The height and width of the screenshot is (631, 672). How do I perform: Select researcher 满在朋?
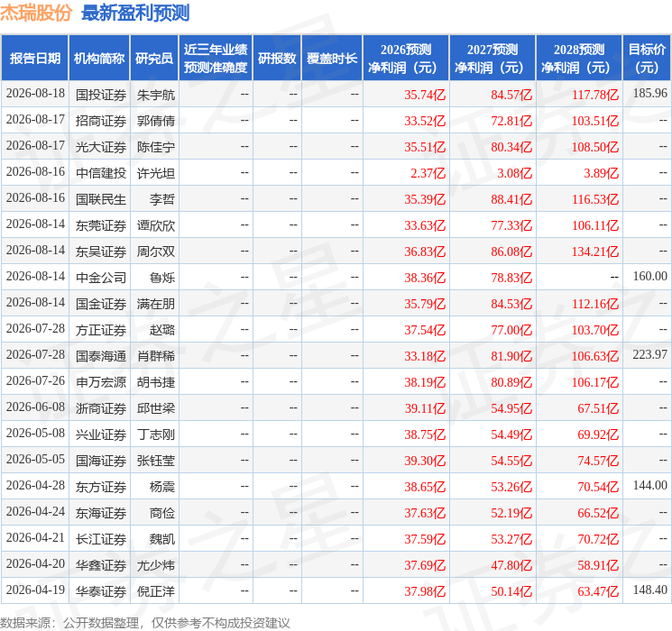pyautogui.click(x=155, y=303)
